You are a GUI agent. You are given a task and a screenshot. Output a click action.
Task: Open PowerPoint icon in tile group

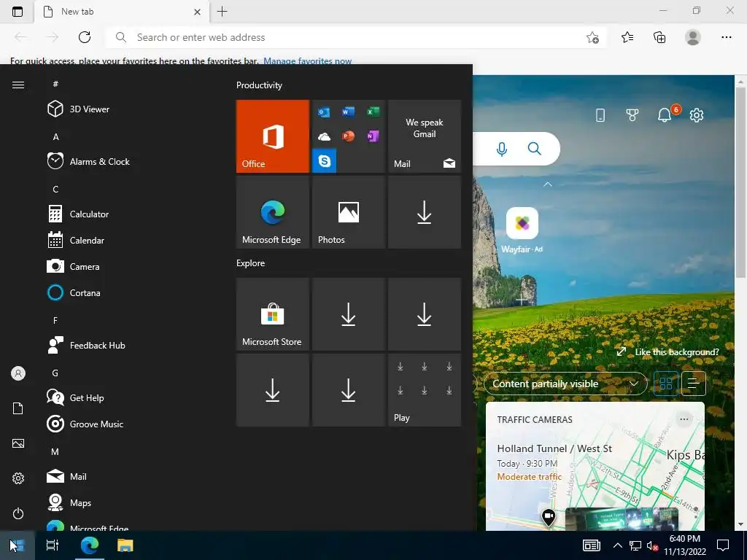tap(348, 136)
